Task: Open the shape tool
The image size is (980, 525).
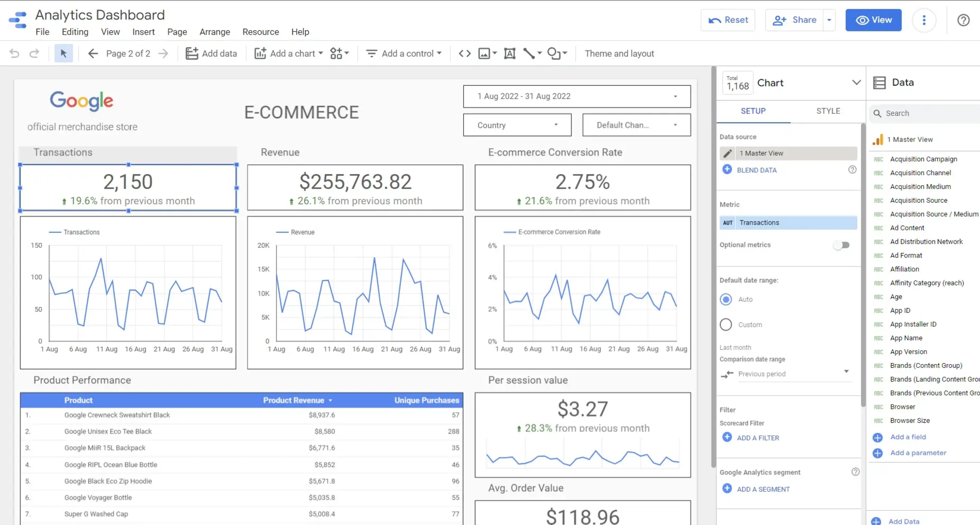Action: pyautogui.click(x=554, y=53)
